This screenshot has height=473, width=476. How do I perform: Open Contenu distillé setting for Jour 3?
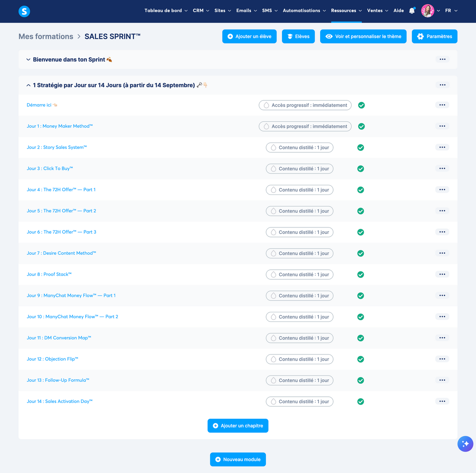coord(299,169)
